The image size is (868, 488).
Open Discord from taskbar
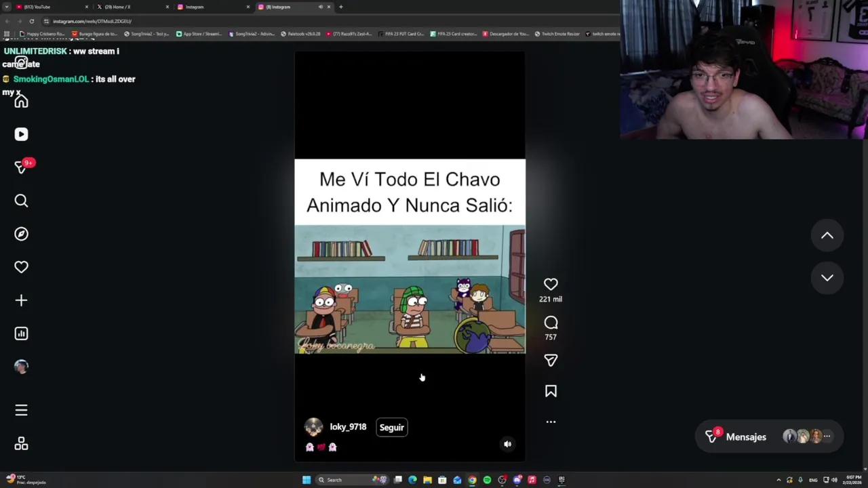click(x=517, y=480)
